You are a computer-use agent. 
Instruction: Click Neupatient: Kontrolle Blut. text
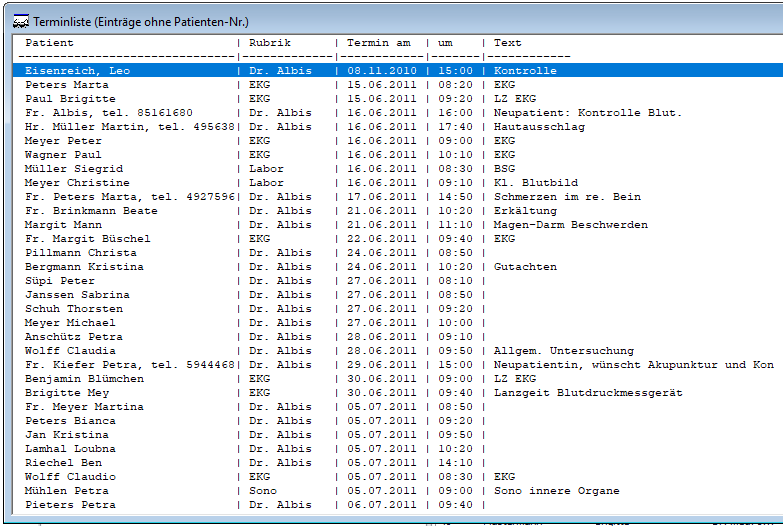pyautogui.click(x=588, y=112)
